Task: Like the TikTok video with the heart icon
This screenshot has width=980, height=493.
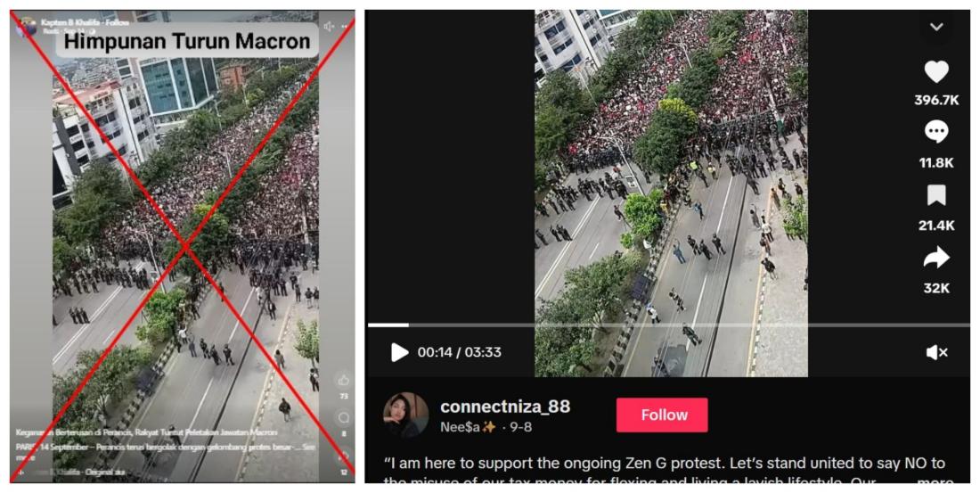Action: coord(936,72)
